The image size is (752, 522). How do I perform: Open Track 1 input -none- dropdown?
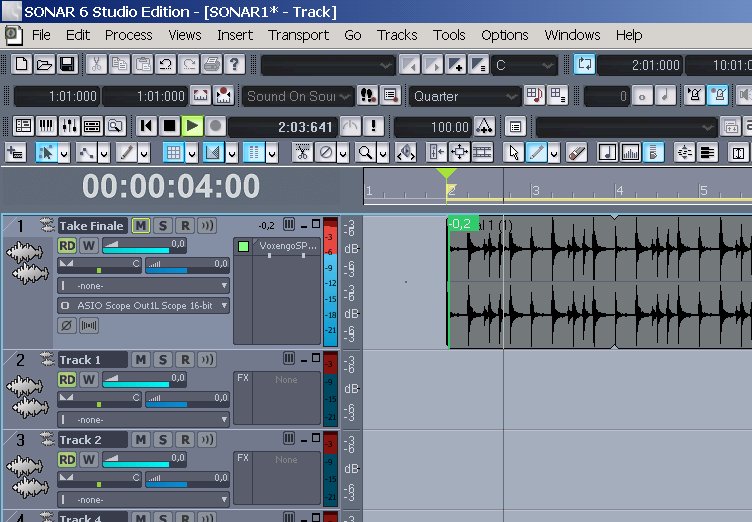coord(143,420)
